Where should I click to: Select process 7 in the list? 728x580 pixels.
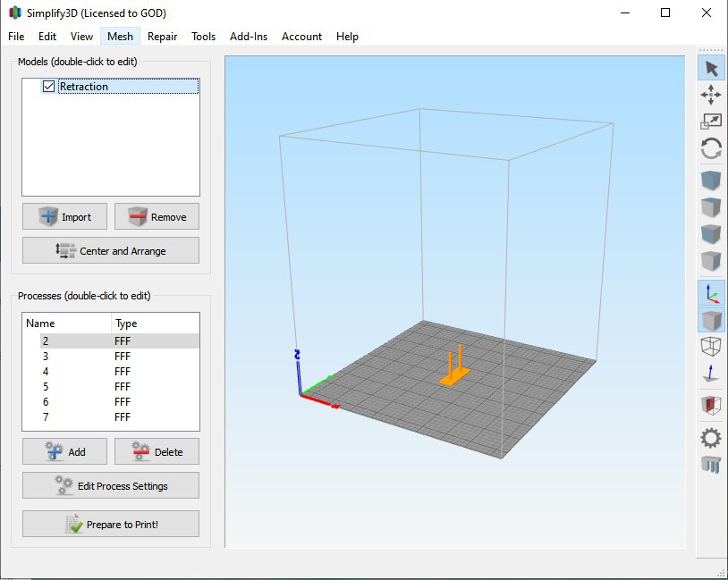[x=111, y=417]
